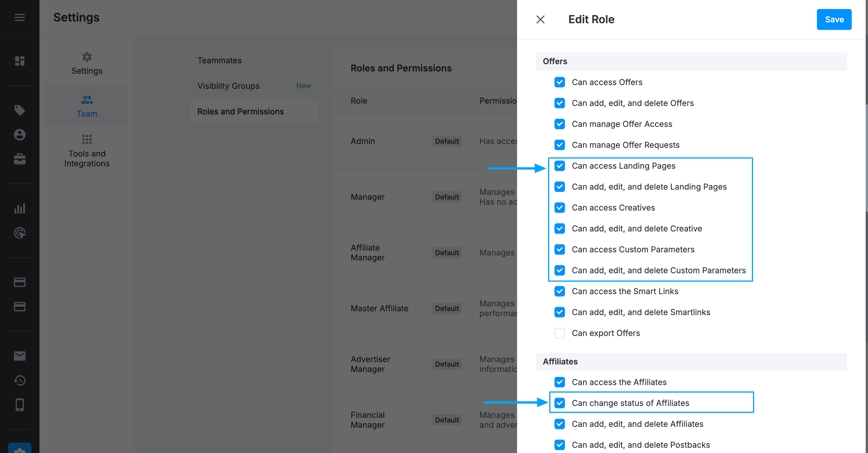Uncheck Can access the Smart Links
The image size is (868, 453).
(560, 291)
